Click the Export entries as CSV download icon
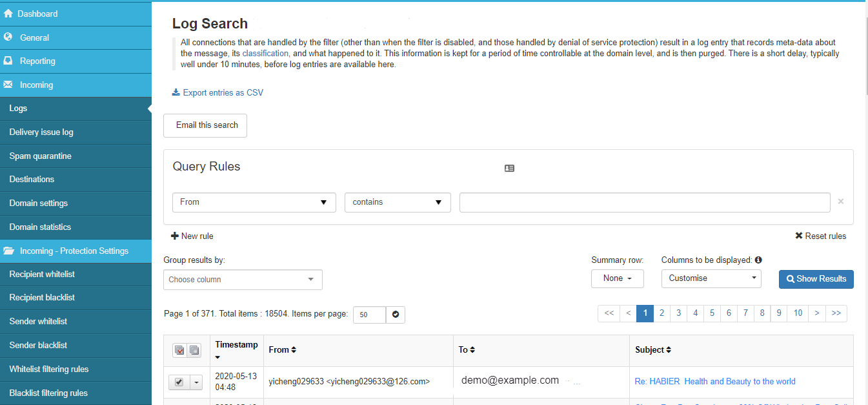 tap(175, 92)
